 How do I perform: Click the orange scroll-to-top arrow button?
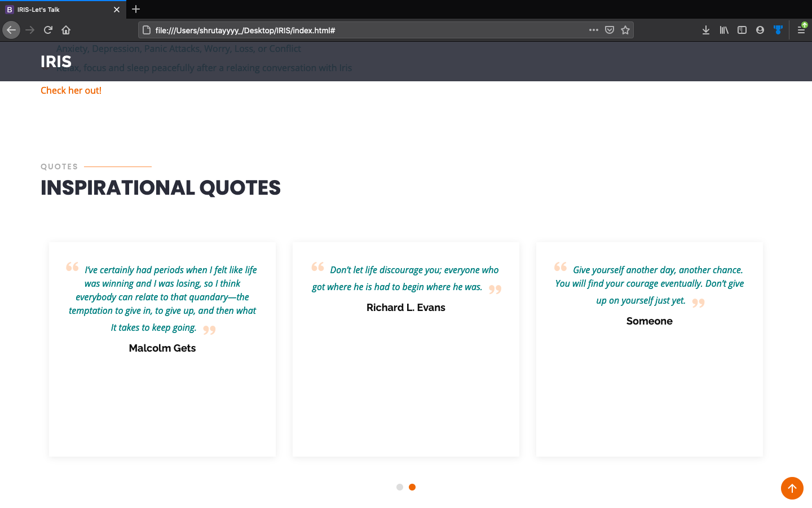coord(792,488)
